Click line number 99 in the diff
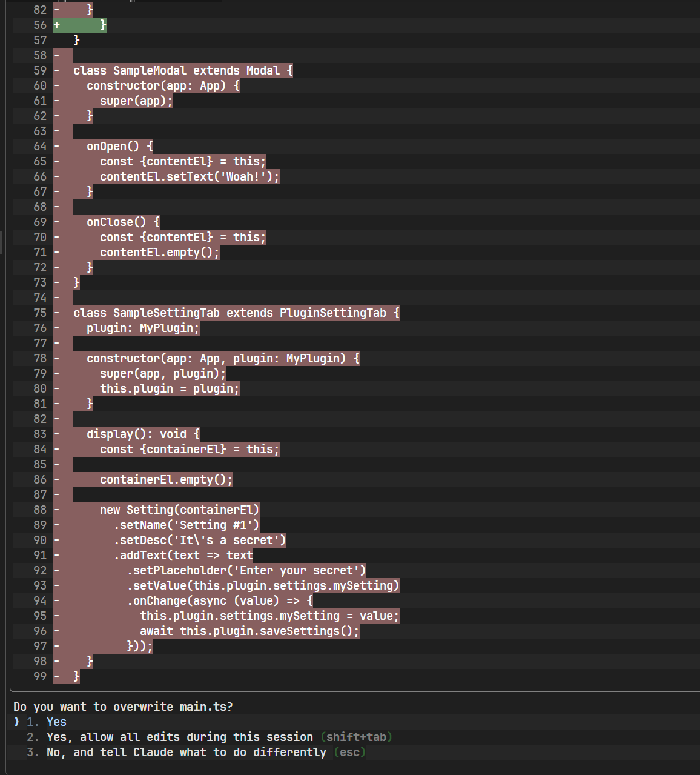The image size is (700, 775). (40, 676)
